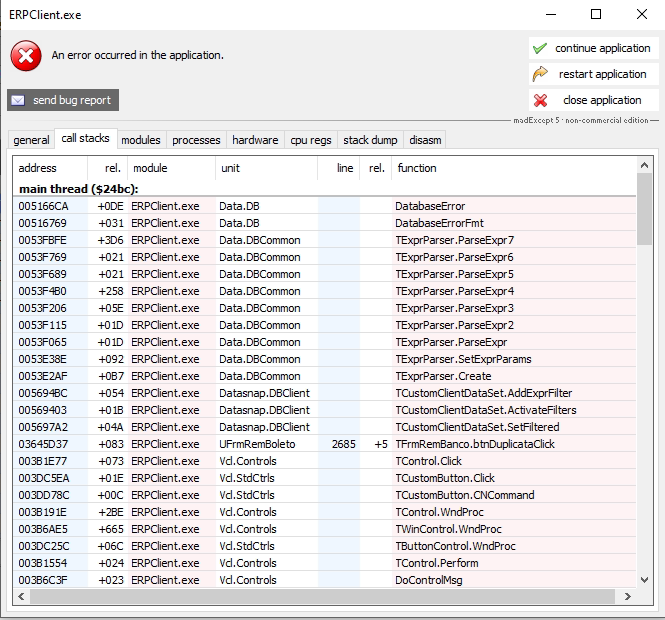Open the processes tab
This screenshot has height=620, width=665.
click(x=196, y=140)
